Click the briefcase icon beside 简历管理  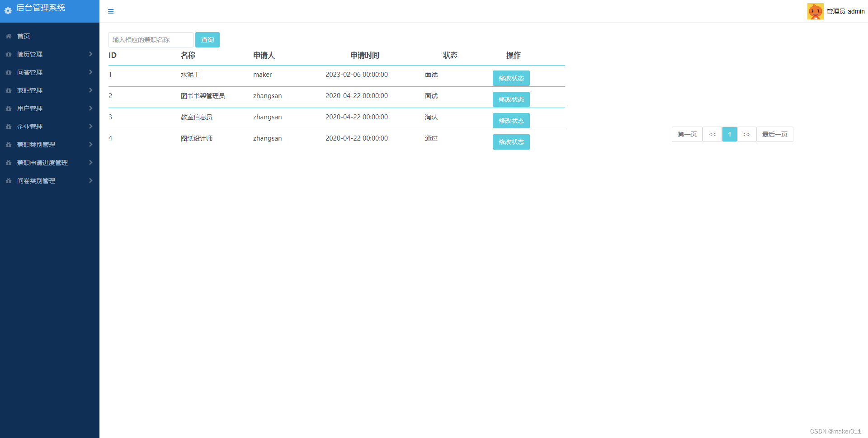(8, 54)
